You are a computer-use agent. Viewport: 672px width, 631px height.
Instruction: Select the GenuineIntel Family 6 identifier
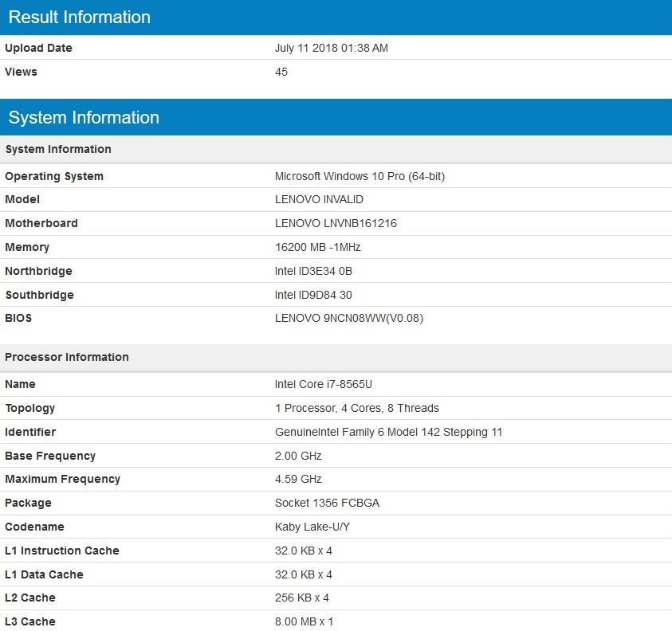[388, 432]
